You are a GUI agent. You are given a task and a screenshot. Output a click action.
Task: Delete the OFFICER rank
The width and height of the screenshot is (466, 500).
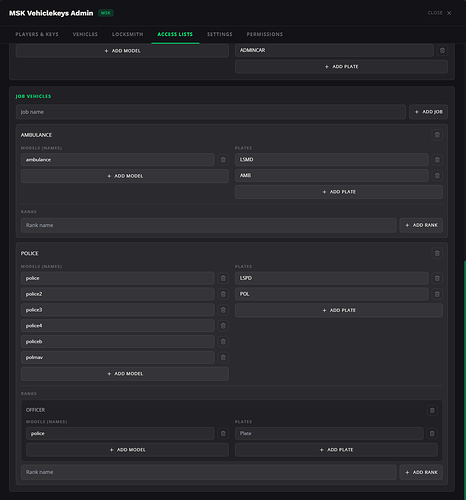432,410
